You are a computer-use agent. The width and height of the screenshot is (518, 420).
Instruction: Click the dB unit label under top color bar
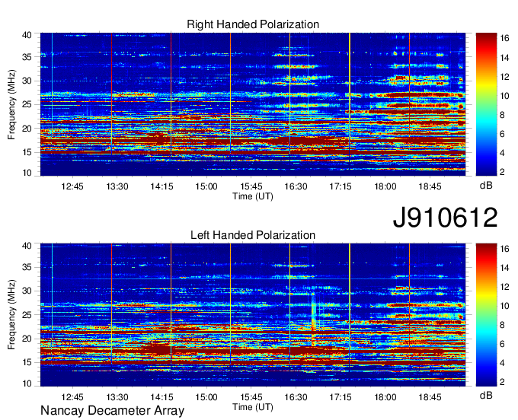point(486,186)
